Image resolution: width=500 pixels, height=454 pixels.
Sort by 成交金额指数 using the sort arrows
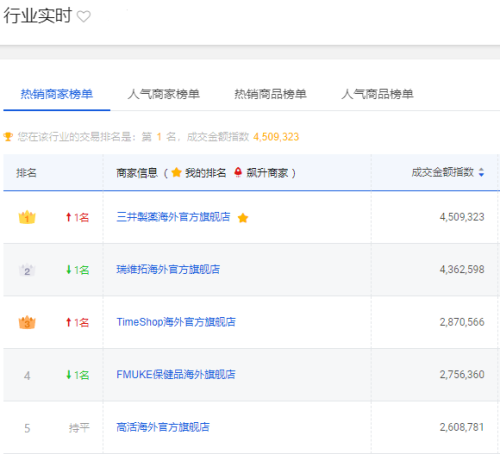pos(481,172)
